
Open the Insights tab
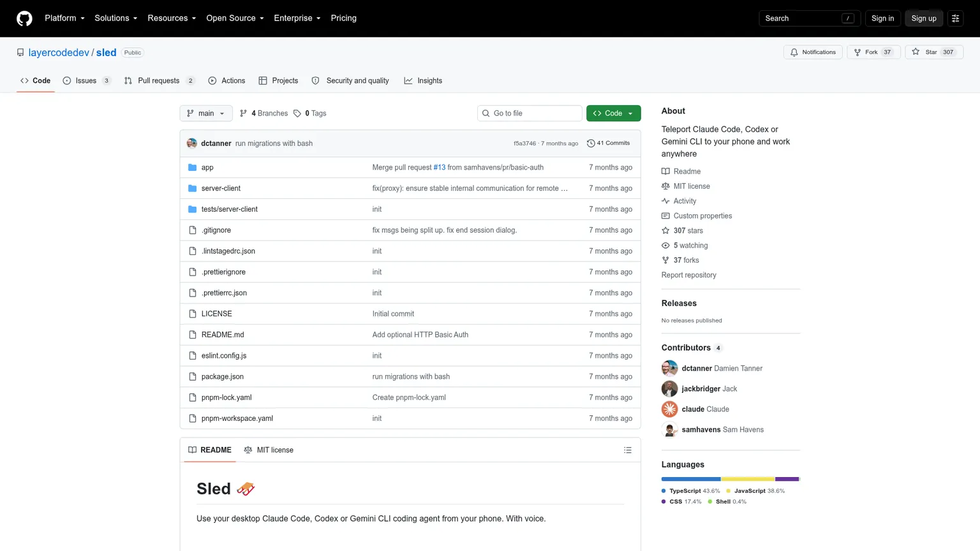(423, 81)
